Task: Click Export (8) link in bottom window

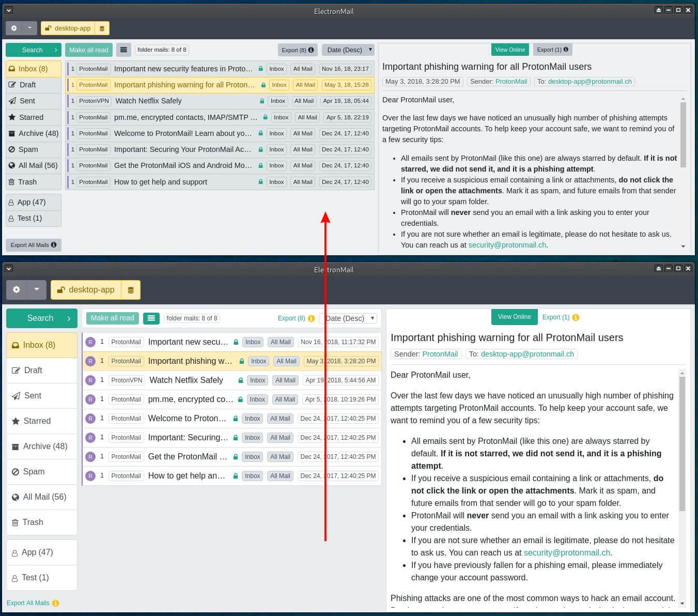Action: point(291,318)
